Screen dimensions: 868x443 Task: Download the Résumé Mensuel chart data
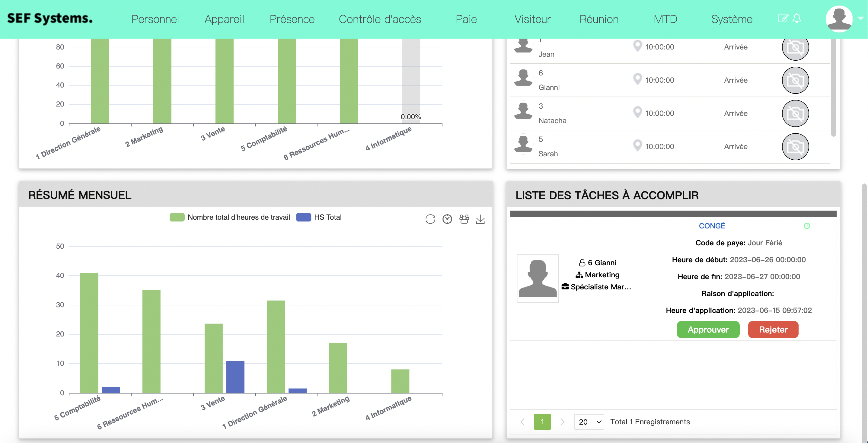click(x=480, y=219)
